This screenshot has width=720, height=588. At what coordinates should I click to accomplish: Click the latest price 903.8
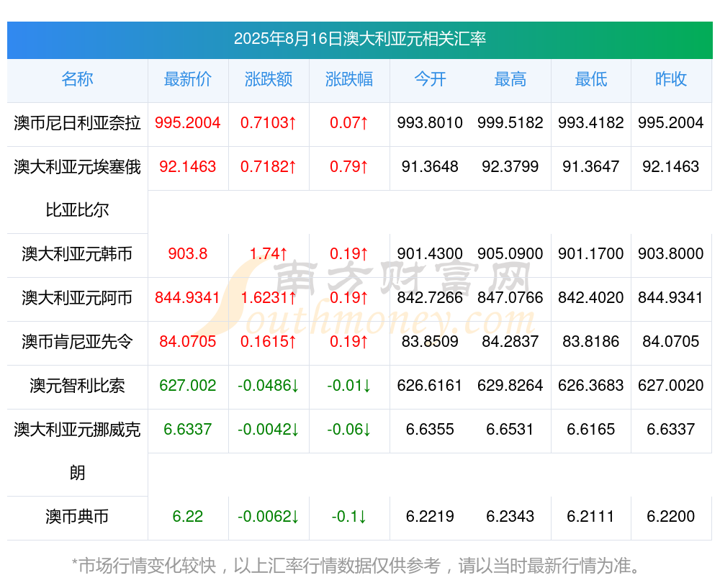pos(188,254)
